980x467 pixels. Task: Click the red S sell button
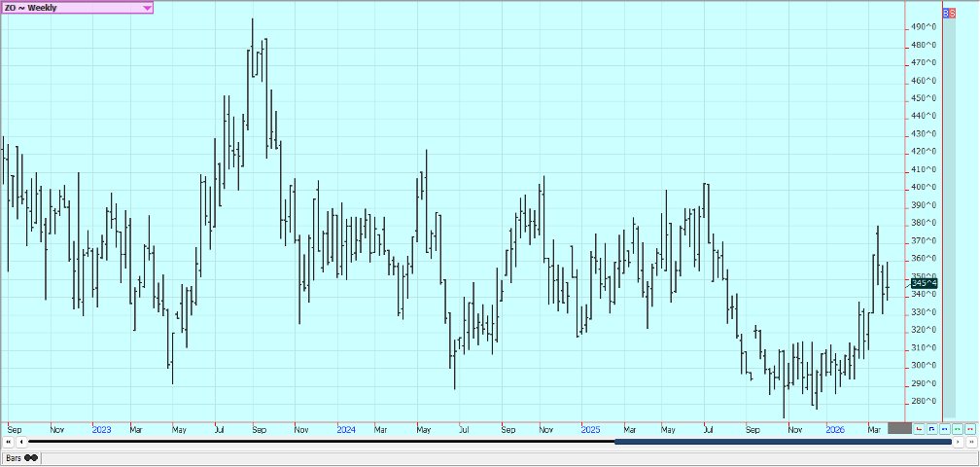(954, 13)
